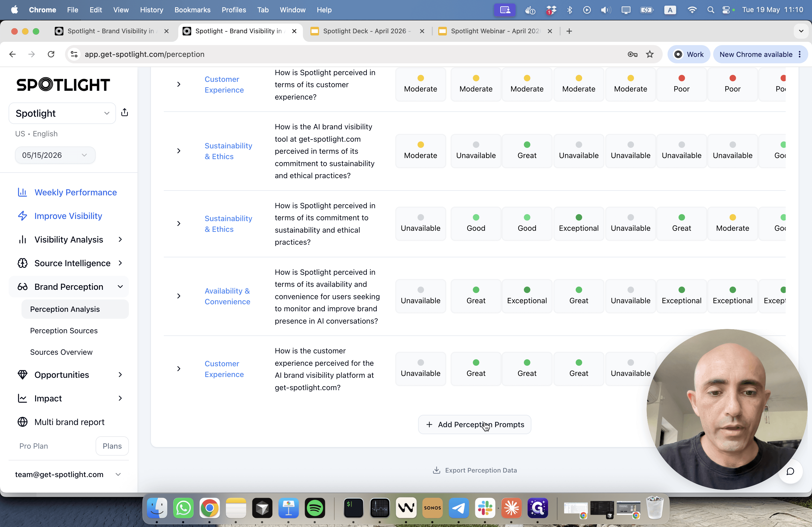
Task: Expand the Impact menu
Action: [69, 398]
